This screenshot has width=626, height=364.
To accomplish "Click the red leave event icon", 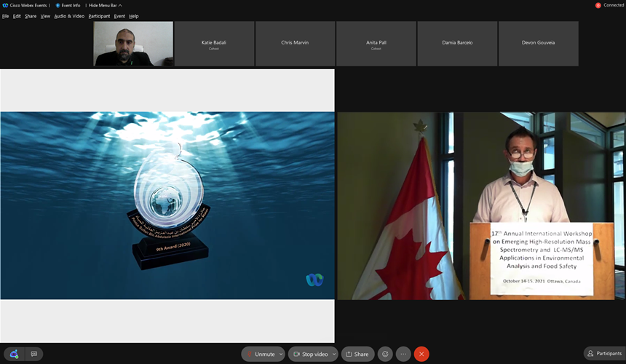I will [x=421, y=354].
